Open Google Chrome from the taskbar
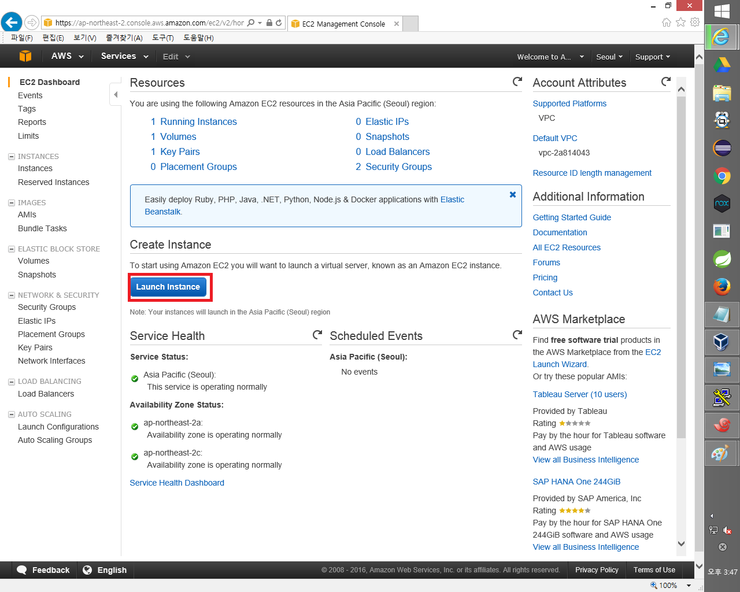Image resolution: width=740 pixels, height=592 pixels. coord(722,176)
